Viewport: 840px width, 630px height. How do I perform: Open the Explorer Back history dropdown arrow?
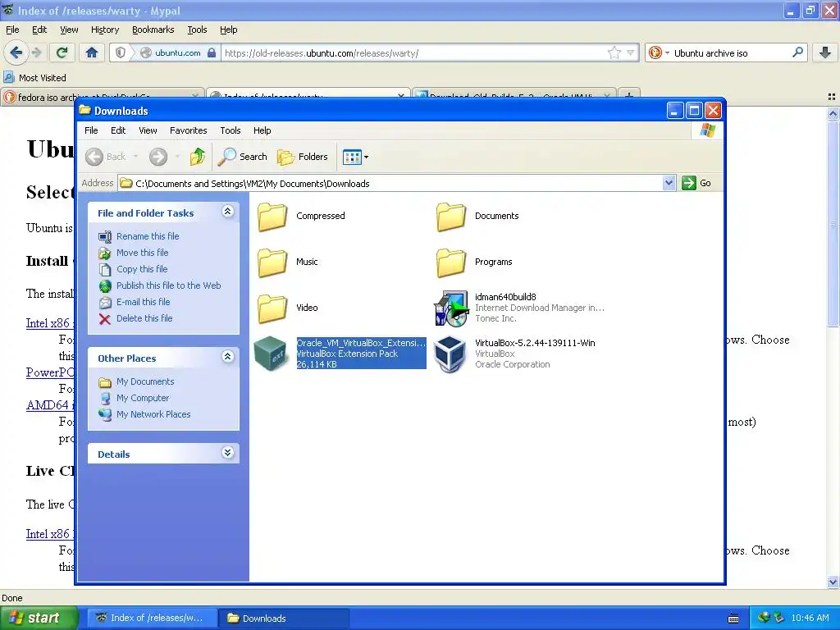(135, 157)
